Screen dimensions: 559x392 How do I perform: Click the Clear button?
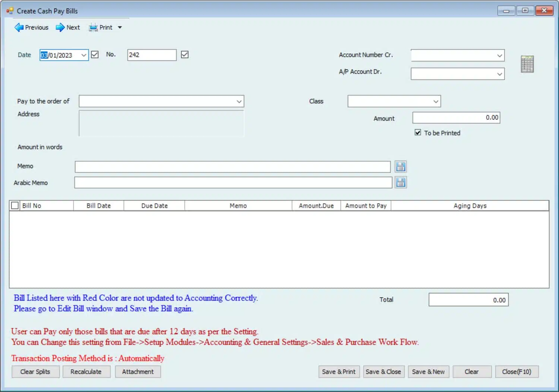click(472, 372)
